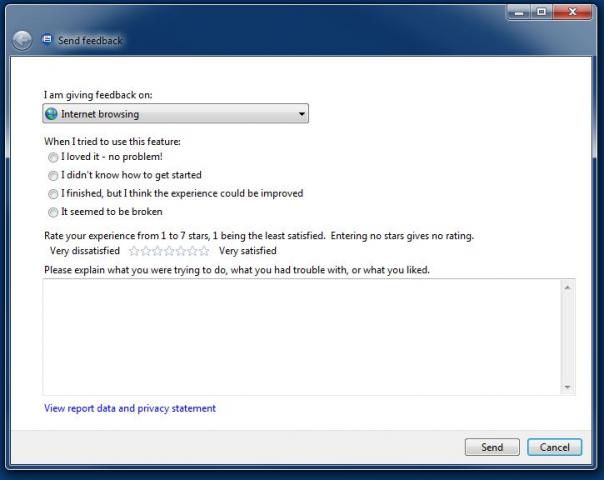Click the text box scrollbar down arrow
Viewport: 604px width, 480px height.
point(567,387)
